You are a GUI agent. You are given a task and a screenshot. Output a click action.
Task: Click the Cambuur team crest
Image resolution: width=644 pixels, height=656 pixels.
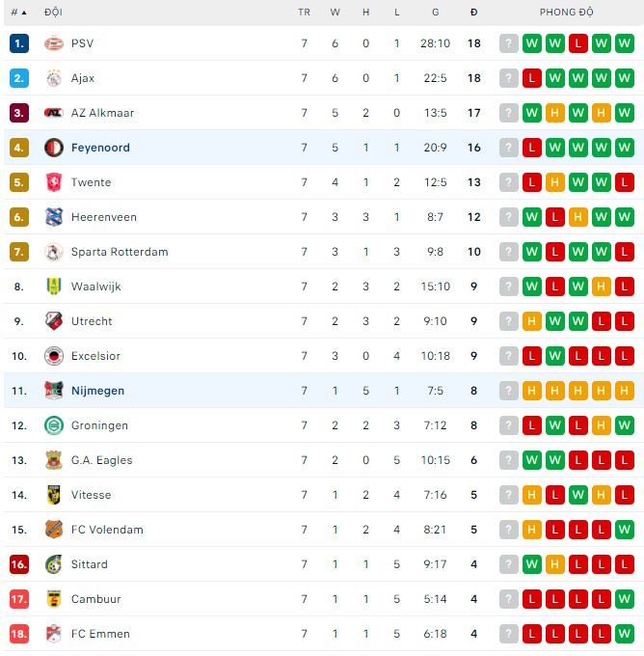tap(54, 599)
